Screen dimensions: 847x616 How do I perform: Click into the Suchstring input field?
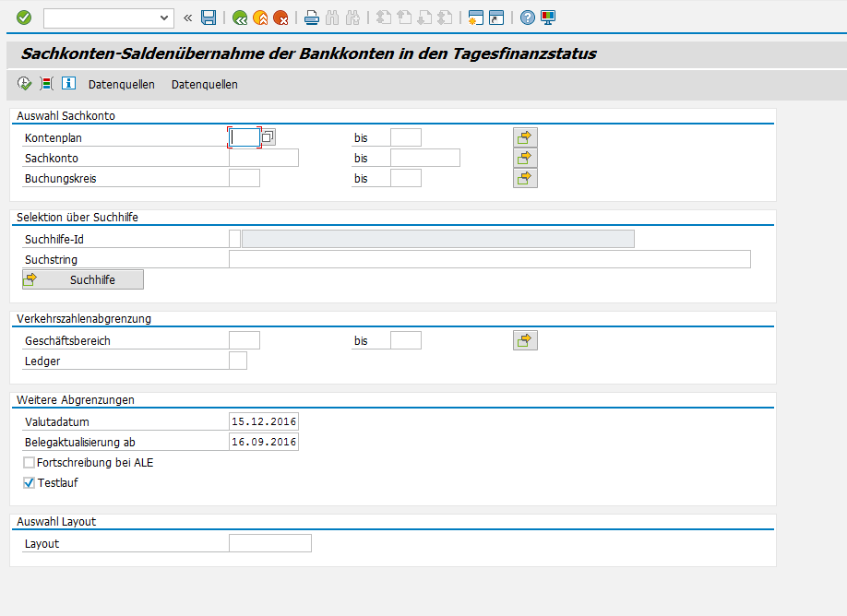[489, 259]
